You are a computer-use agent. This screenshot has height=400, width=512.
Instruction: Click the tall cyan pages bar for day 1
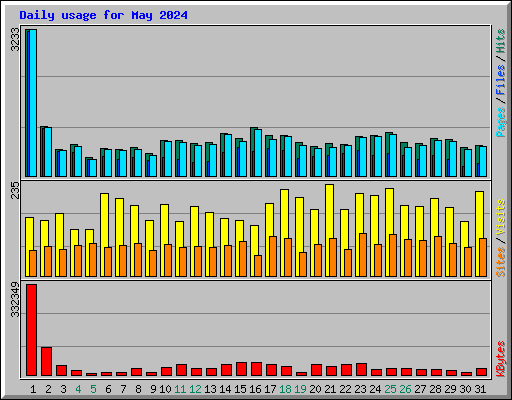(33, 103)
